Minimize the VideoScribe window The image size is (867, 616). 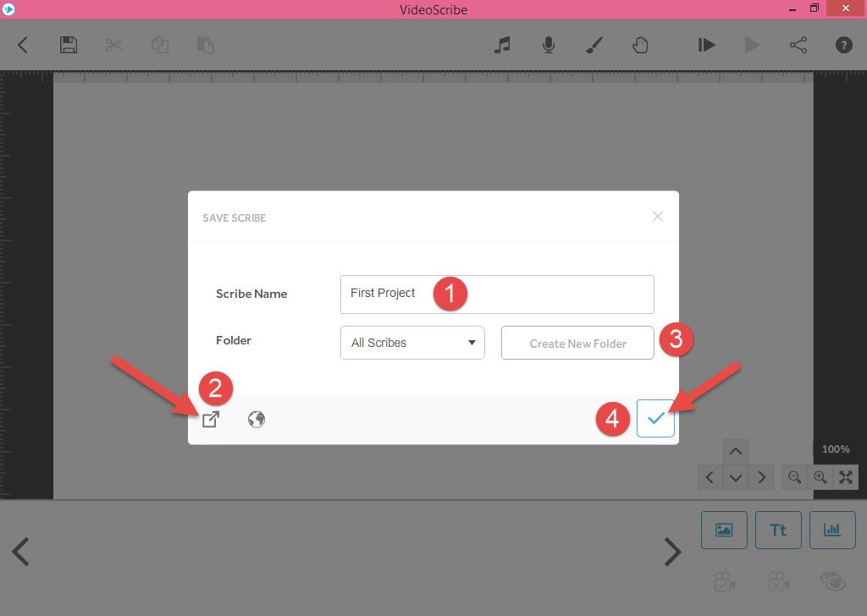792,8
